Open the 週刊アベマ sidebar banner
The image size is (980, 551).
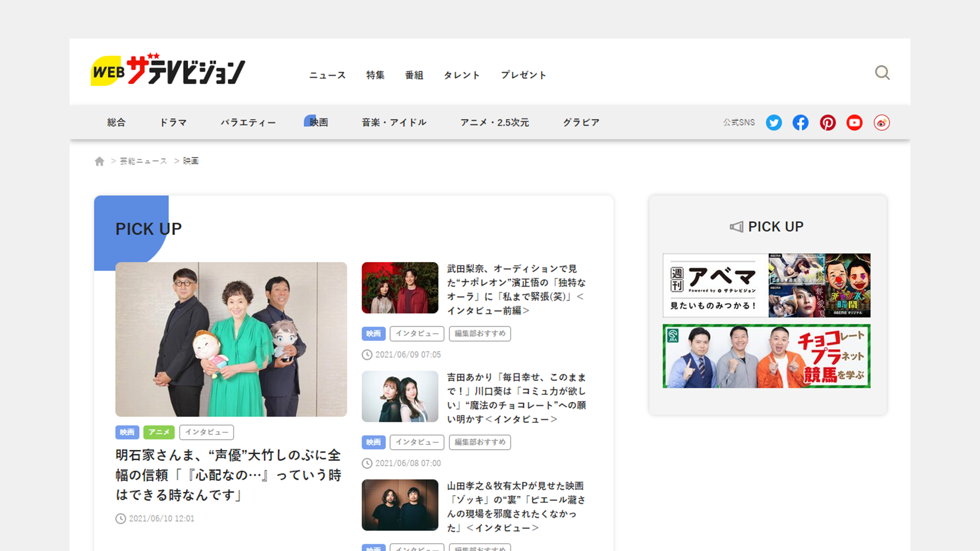(x=766, y=285)
